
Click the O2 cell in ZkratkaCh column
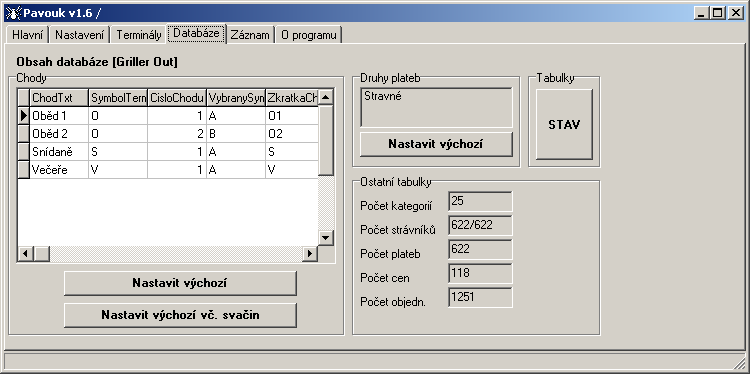292,134
